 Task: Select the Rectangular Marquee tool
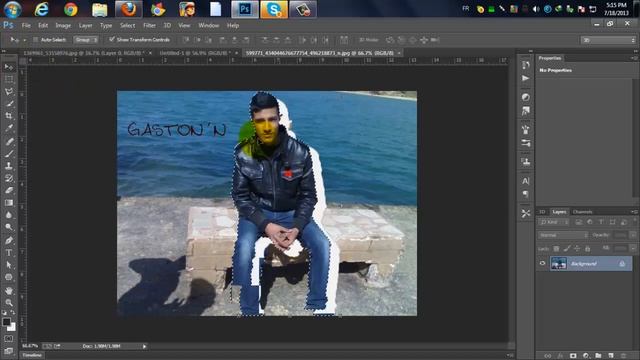(9, 79)
